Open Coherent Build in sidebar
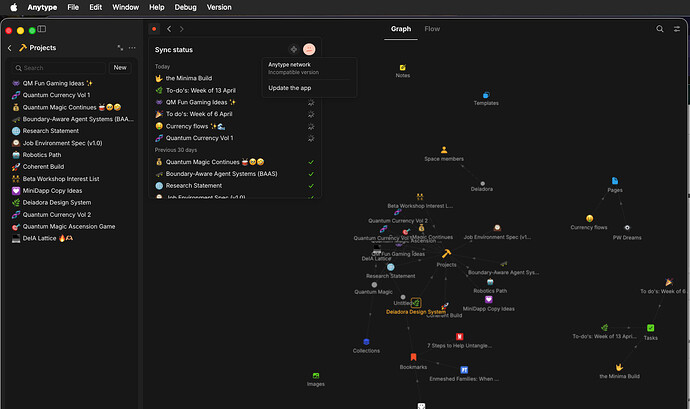This screenshot has width=690, height=409. tap(73, 167)
